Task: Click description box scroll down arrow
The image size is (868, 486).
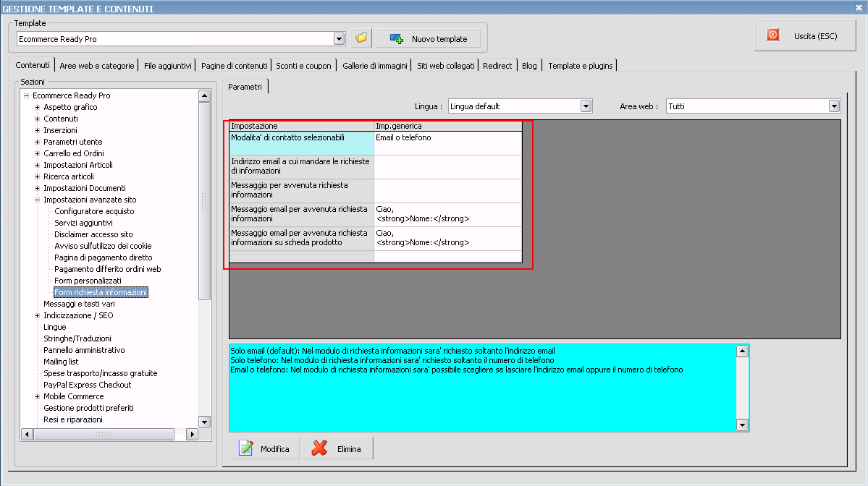Action: [742, 425]
